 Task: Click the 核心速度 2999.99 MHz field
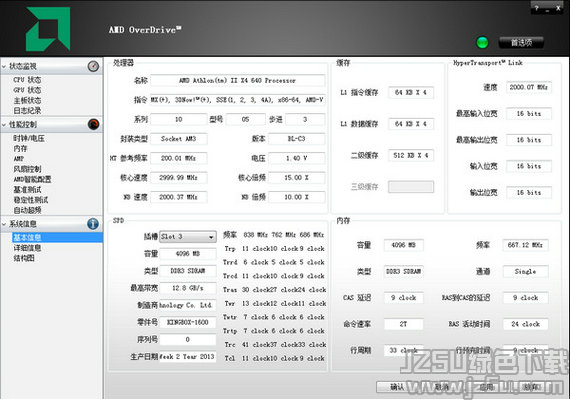[x=179, y=177]
